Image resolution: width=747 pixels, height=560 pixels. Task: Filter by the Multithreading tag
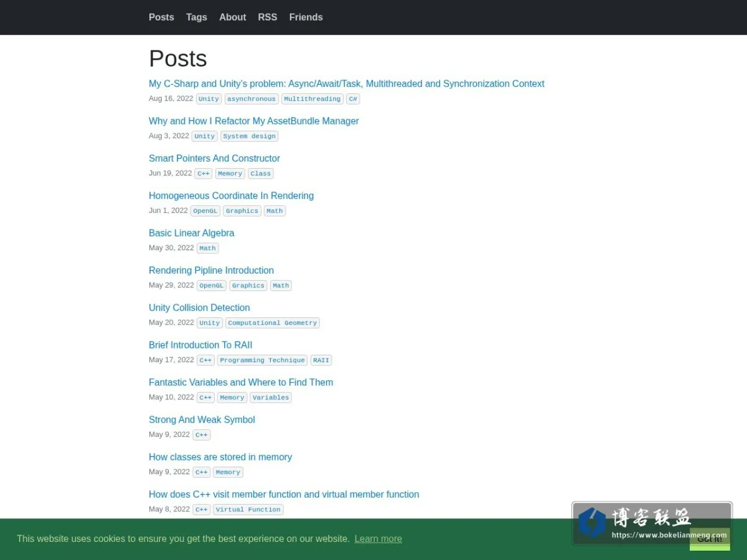[312, 99]
